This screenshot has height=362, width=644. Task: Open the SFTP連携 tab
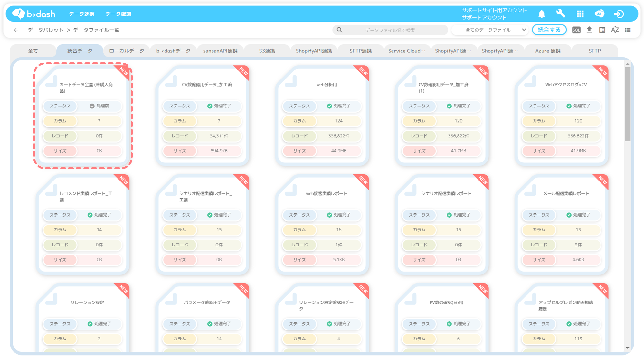pyautogui.click(x=361, y=51)
